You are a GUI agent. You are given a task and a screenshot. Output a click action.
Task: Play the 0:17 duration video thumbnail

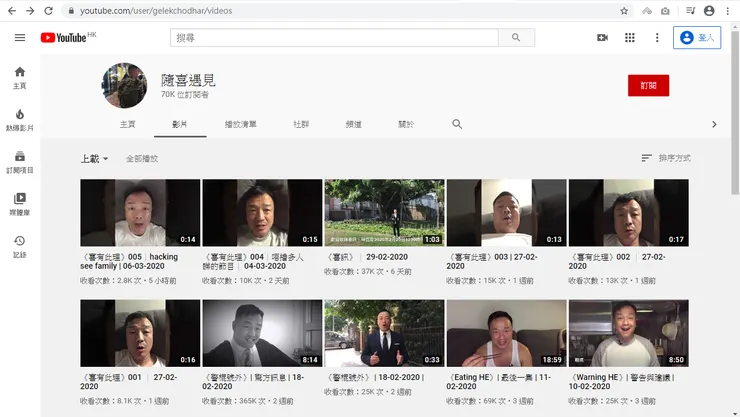[x=629, y=213]
